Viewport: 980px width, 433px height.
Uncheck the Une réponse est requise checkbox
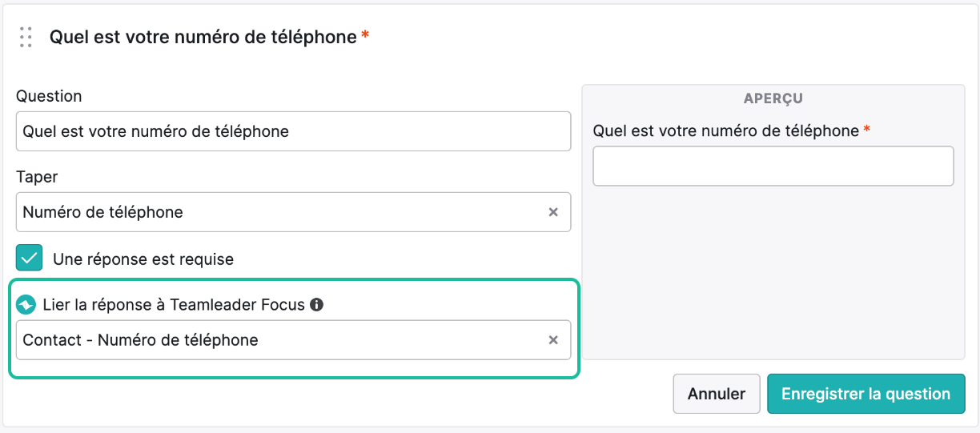coord(30,259)
